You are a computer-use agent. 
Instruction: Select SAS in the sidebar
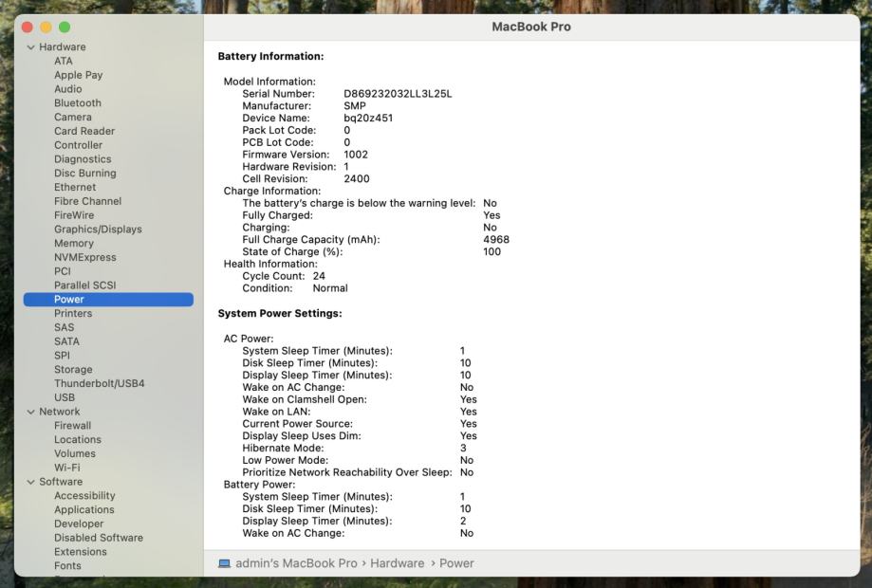(x=64, y=327)
